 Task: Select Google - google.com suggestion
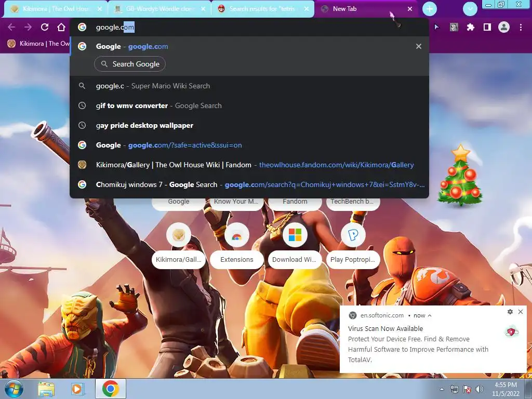click(249, 46)
